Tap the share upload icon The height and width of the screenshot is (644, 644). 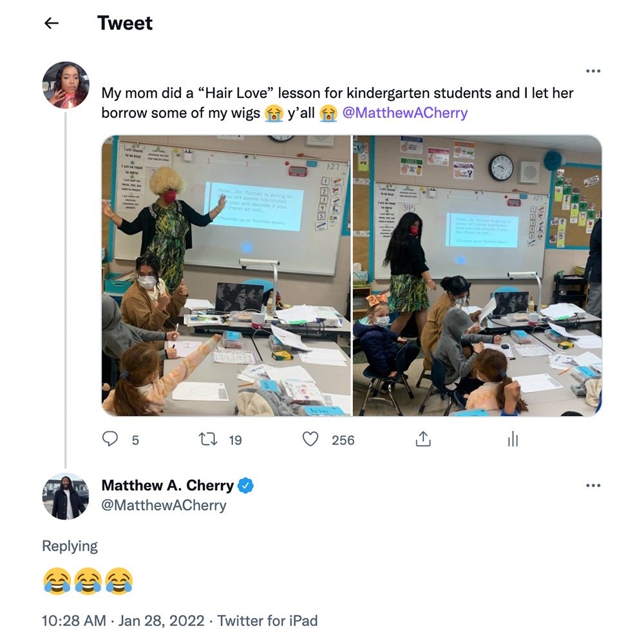(423, 439)
